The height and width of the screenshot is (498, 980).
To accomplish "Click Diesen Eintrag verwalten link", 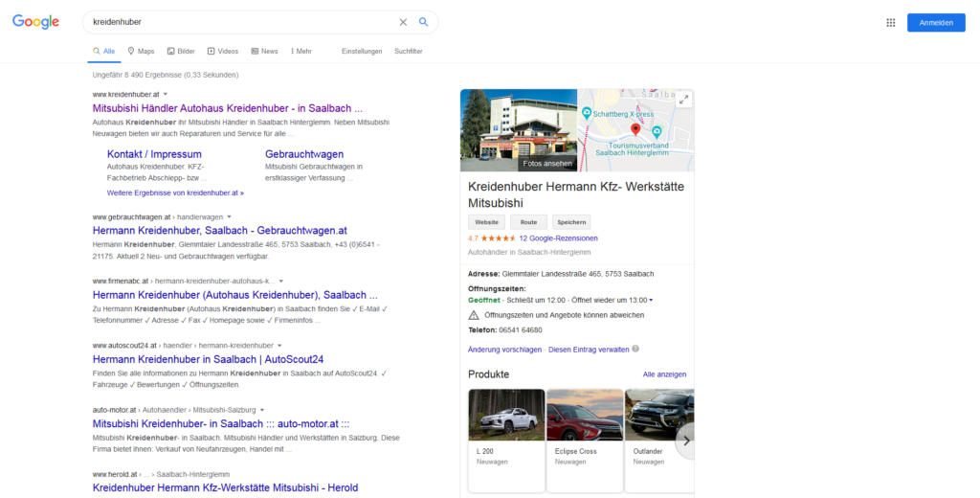I will 589,350.
